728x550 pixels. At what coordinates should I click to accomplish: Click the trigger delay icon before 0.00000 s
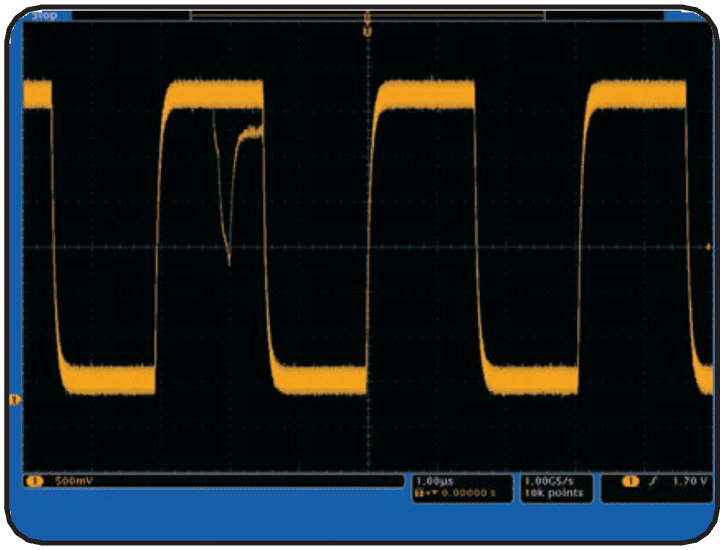pyautogui.click(x=424, y=493)
